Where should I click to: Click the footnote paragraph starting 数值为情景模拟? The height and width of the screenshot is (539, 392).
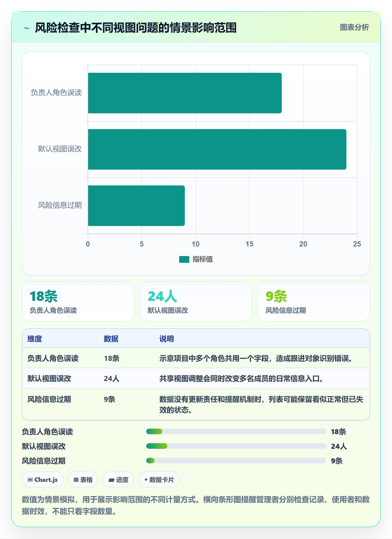tap(196, 505)
